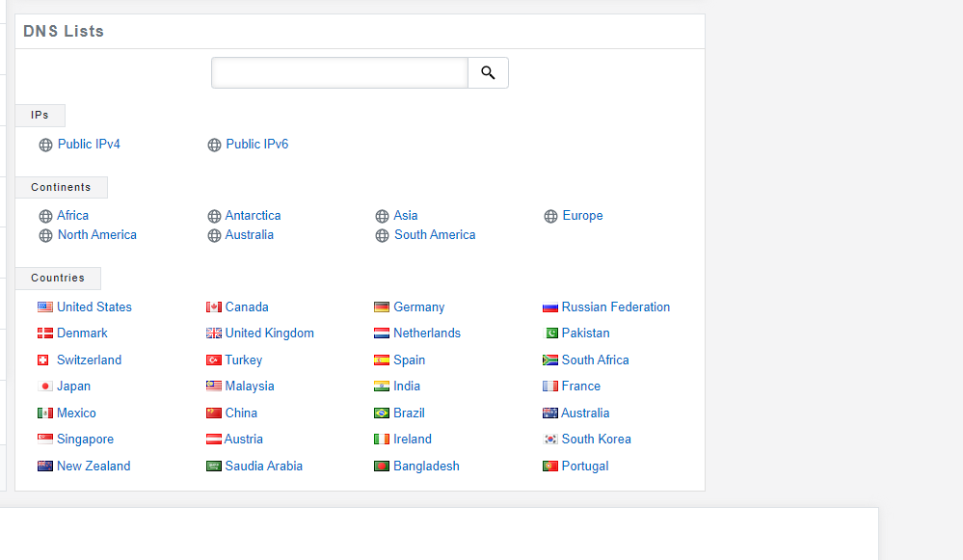Click the United States flag icon
Screen dimensions: 963x560
click(x=45, y=307)
